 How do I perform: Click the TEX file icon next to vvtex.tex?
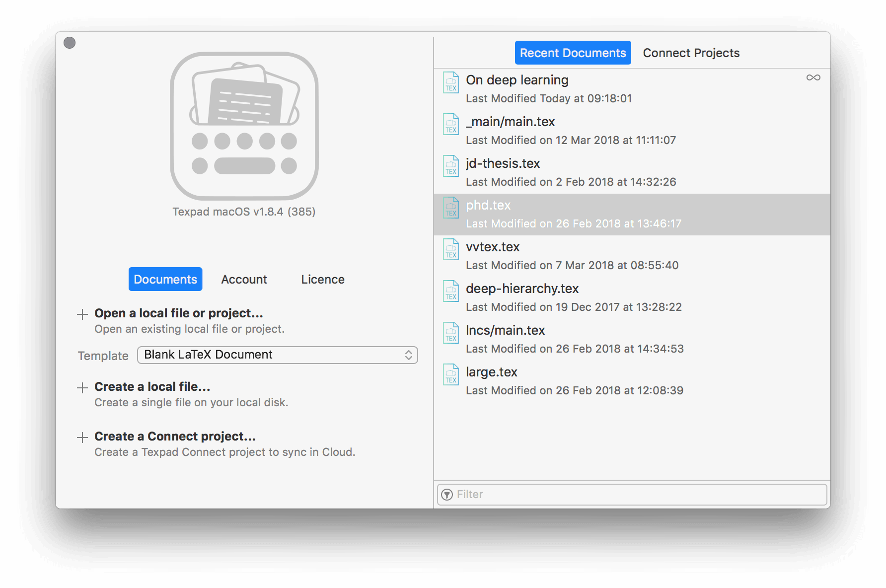tap(450, 249)
